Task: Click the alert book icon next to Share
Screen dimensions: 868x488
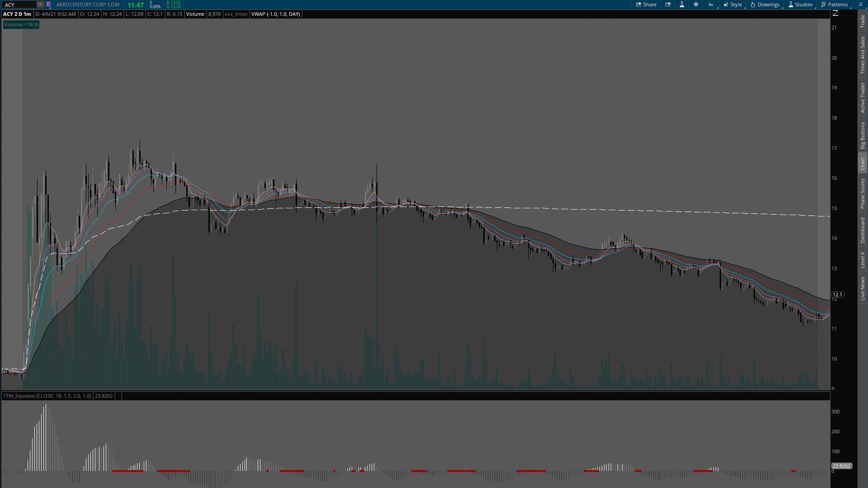Action: pos(668,5)
